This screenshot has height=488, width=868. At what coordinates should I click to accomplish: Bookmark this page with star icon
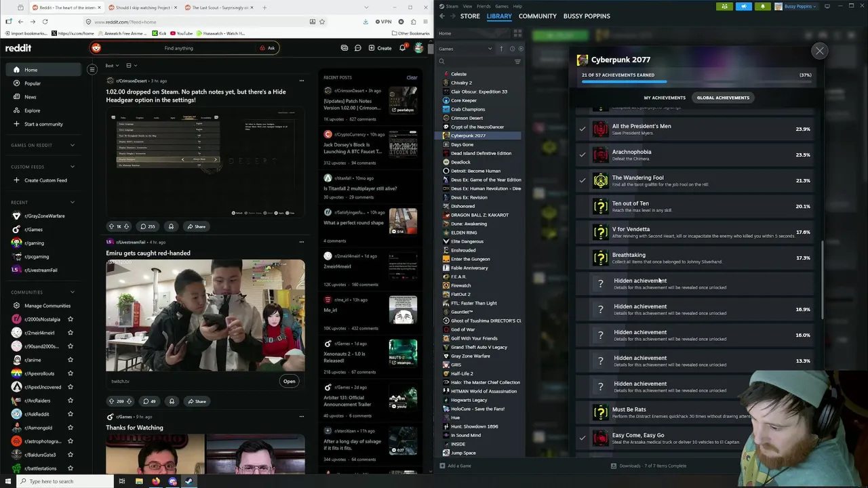(322, 22)
